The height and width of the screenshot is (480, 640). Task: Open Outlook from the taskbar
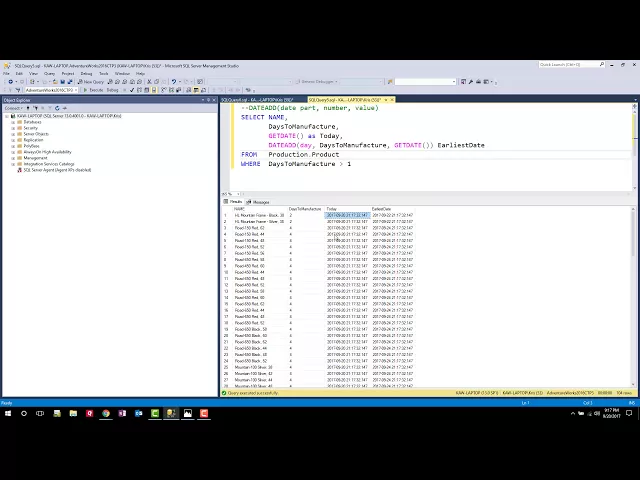click(x=138, y=413)
